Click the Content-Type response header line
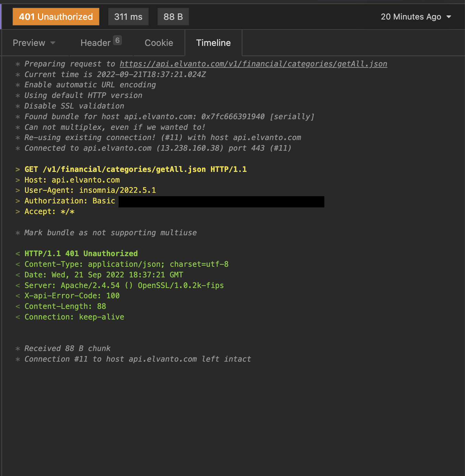Image resolution: width=465 pixels, height=476 pixels. [127, 264]
